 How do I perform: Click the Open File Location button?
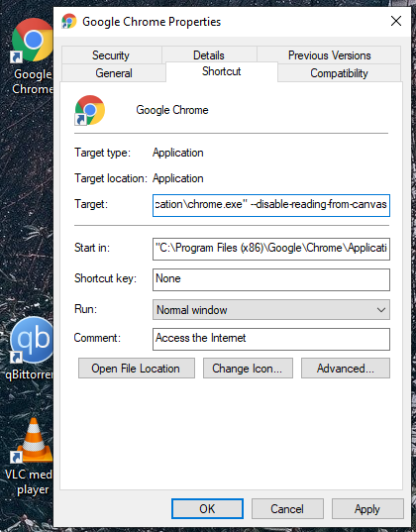coord(137,369)
